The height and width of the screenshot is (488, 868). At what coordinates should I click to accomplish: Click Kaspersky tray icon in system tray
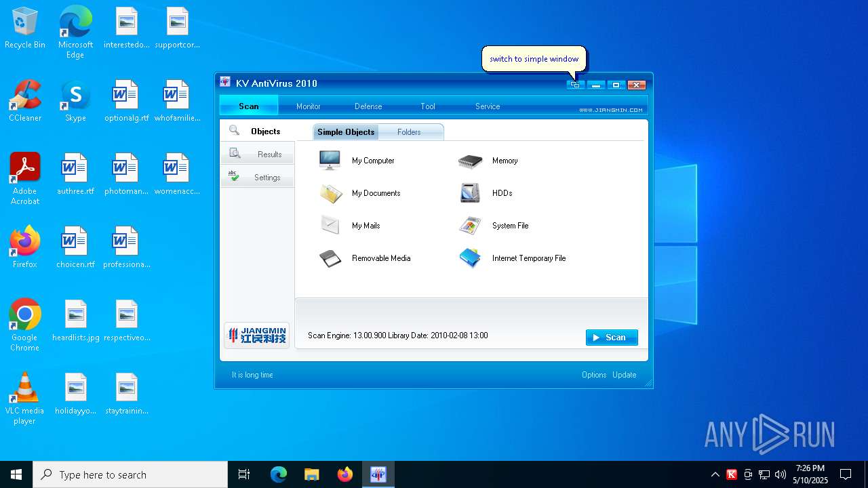click(732, 474)
